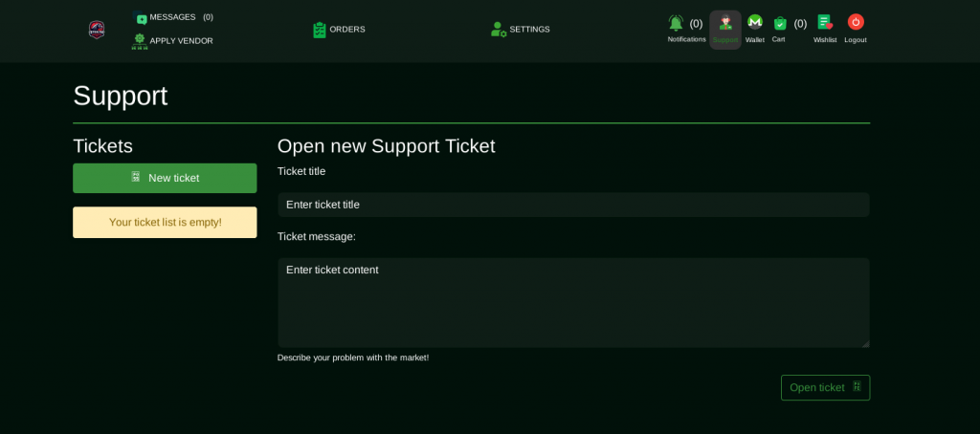980x434 pixels.
Task: Click the Messages chat icon
Action: click(x=142, y=19)
